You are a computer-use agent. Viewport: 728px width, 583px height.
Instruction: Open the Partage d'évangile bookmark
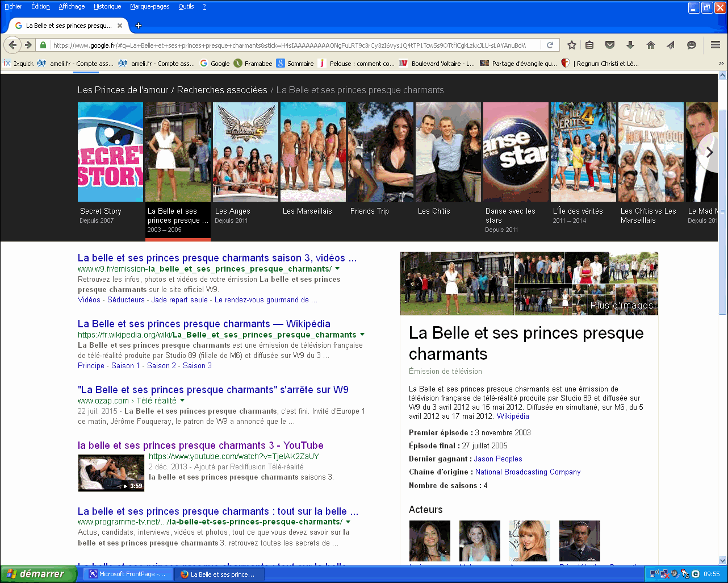point(518,64)
